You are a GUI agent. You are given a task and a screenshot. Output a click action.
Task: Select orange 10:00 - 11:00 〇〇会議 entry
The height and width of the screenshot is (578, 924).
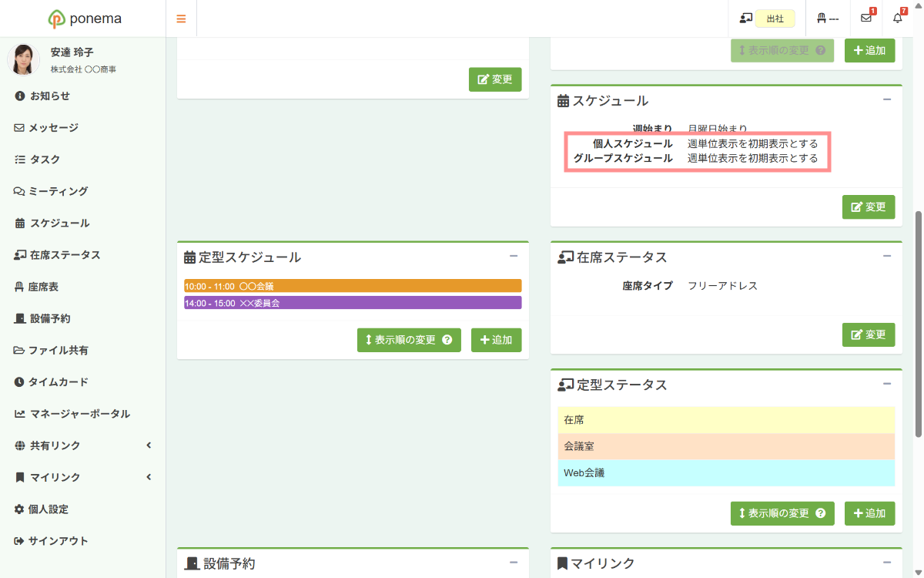tap(353, 286)
